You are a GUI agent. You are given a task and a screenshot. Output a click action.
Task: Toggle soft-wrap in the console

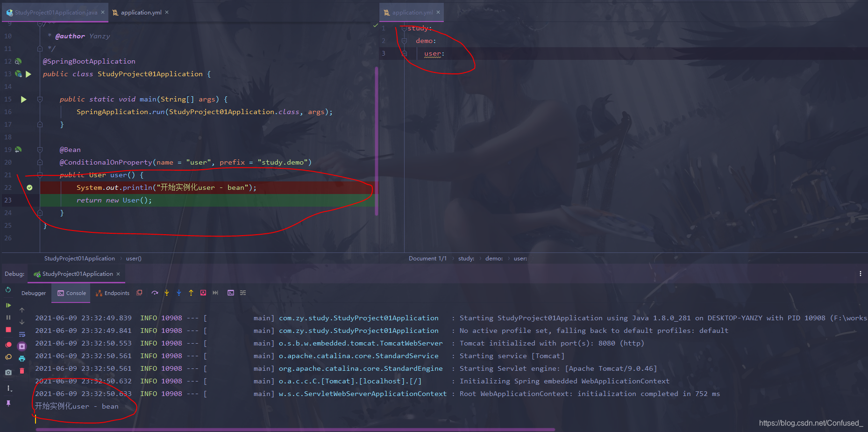(x=22, y=334)
